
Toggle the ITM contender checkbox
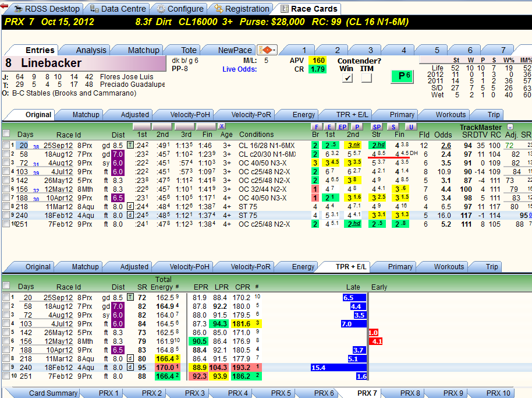pos(367,78)
